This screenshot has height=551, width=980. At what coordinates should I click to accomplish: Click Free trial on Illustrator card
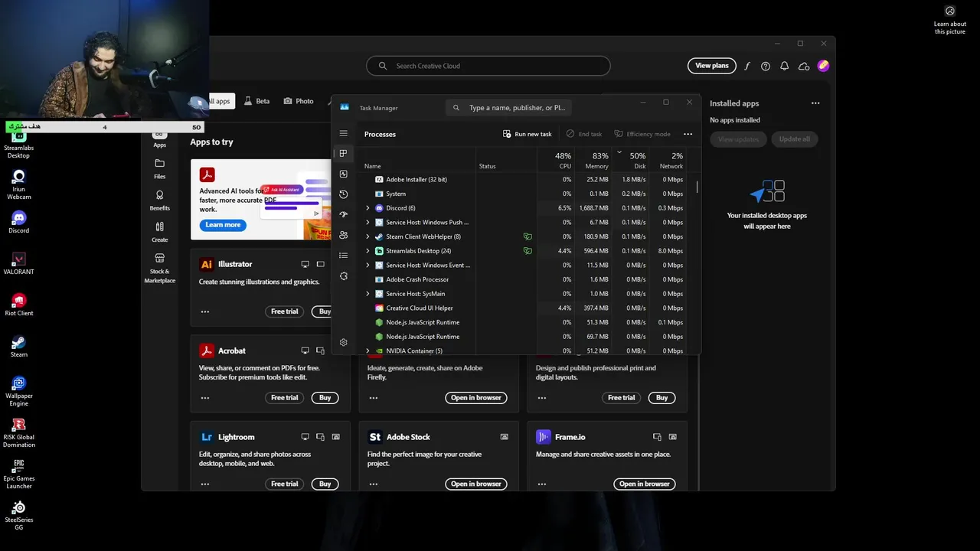coord(284,311)
